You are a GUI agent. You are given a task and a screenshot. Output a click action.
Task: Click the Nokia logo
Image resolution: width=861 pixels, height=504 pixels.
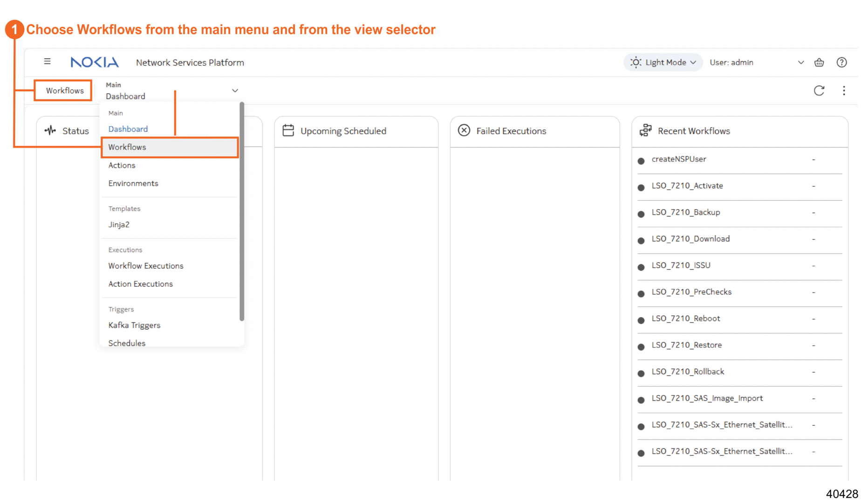coord(95,62)
